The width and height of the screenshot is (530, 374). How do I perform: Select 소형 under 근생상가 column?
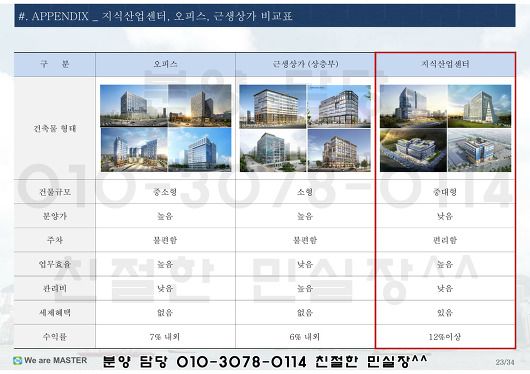coord(305,192)
